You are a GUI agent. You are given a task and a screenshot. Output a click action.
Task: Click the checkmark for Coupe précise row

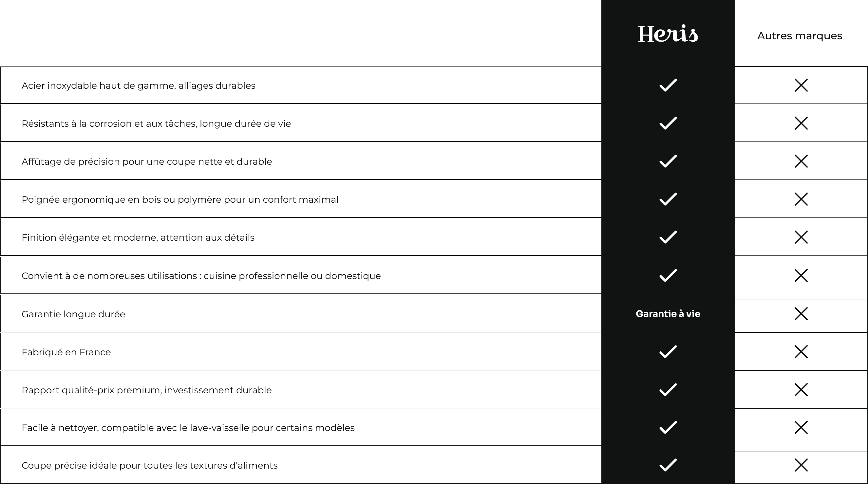pos(668,465)
